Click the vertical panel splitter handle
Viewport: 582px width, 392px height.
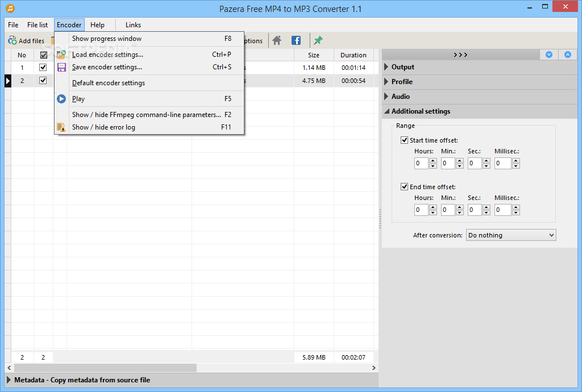pos(380,218)
